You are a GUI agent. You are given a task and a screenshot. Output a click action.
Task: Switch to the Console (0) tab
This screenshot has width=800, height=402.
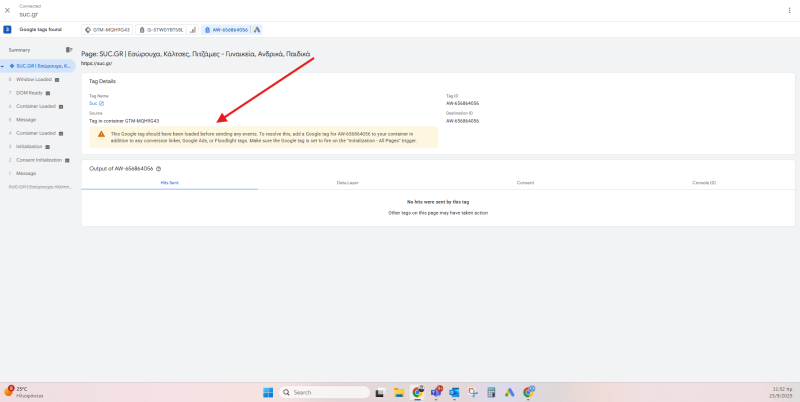click(704, 183)
